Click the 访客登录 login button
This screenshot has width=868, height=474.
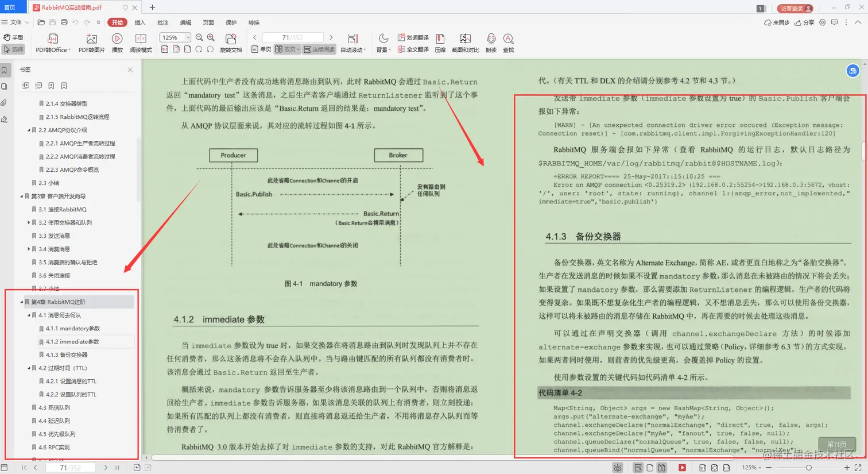(795, 9)
